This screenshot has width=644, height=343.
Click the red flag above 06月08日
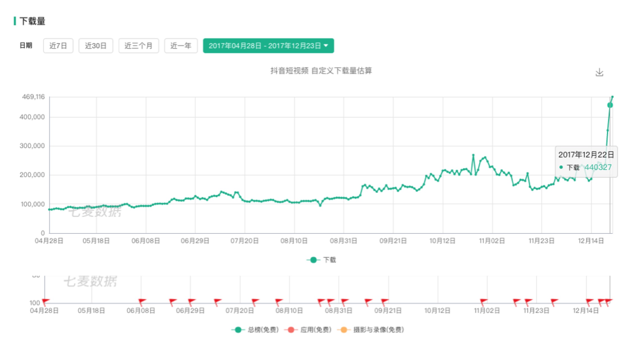click(142, 302)
